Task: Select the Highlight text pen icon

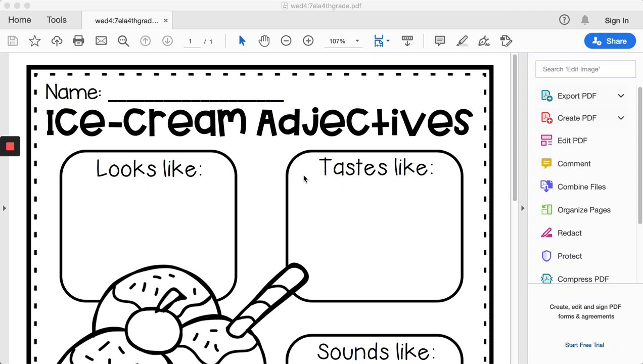Action: [462, 41]
